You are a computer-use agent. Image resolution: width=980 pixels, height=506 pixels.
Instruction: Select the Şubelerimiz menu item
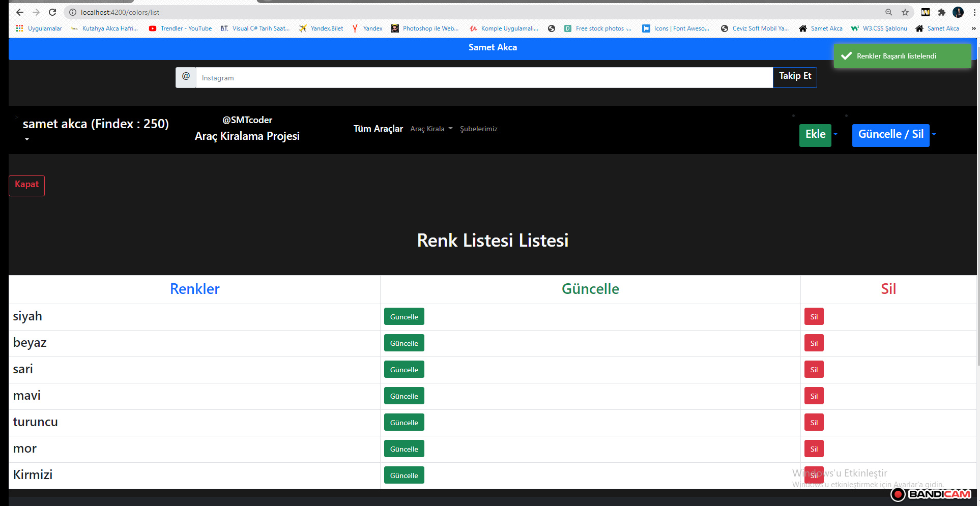coord(479,129)
